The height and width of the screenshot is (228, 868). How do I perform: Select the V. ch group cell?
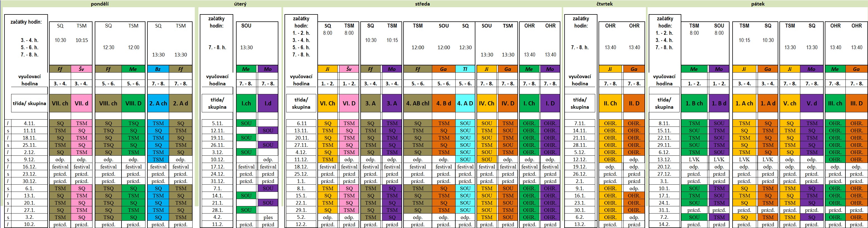(x=790, y=103)
